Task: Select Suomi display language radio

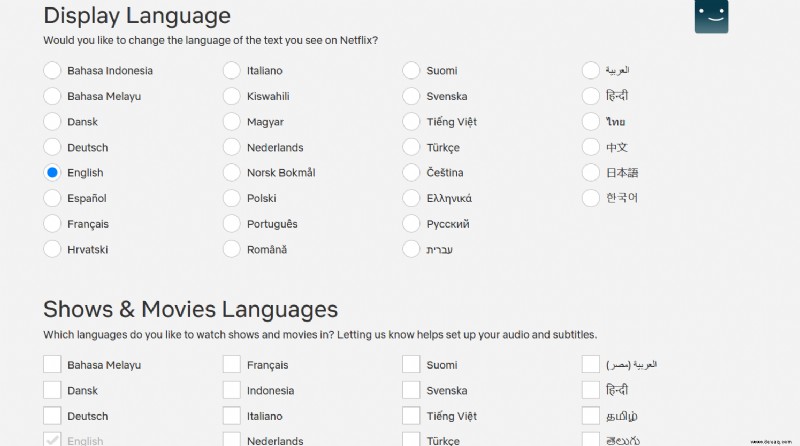Action: [411, 70]
